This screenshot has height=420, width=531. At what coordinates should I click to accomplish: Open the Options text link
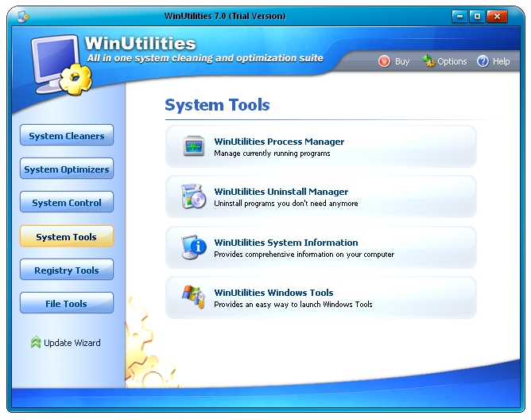pyautogui.click(x=452, y=61)
